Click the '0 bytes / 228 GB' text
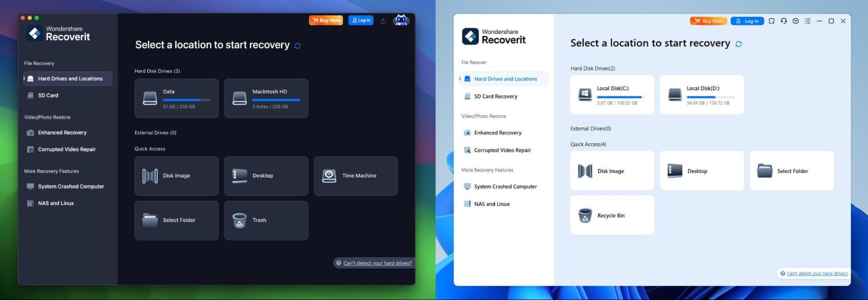This screenshot has width=868, height=300. click(270, 107)
